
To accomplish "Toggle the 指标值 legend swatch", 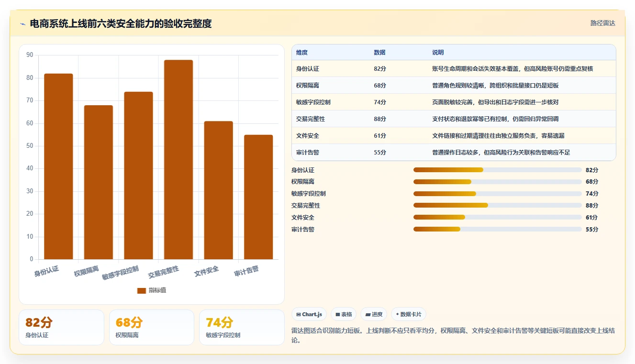I will point(142,290).
